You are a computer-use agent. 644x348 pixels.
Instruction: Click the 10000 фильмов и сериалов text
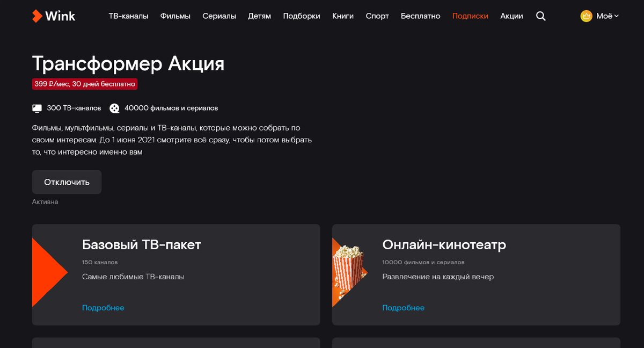423,263
